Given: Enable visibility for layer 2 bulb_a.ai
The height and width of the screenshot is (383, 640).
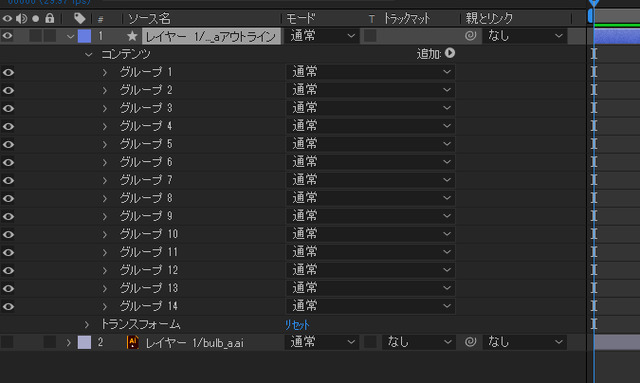Looking at the screenshot, I should tap(7, 342).
